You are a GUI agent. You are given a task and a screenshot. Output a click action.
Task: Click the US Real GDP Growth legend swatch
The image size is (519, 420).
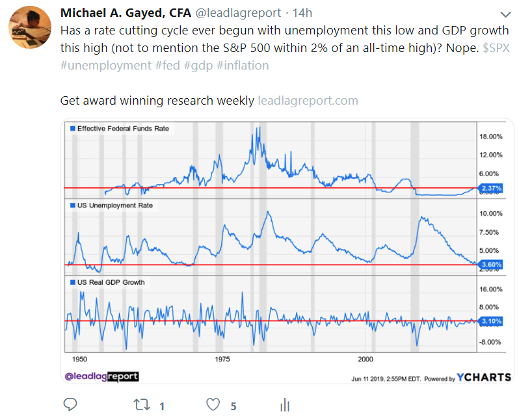coord(72,282)
